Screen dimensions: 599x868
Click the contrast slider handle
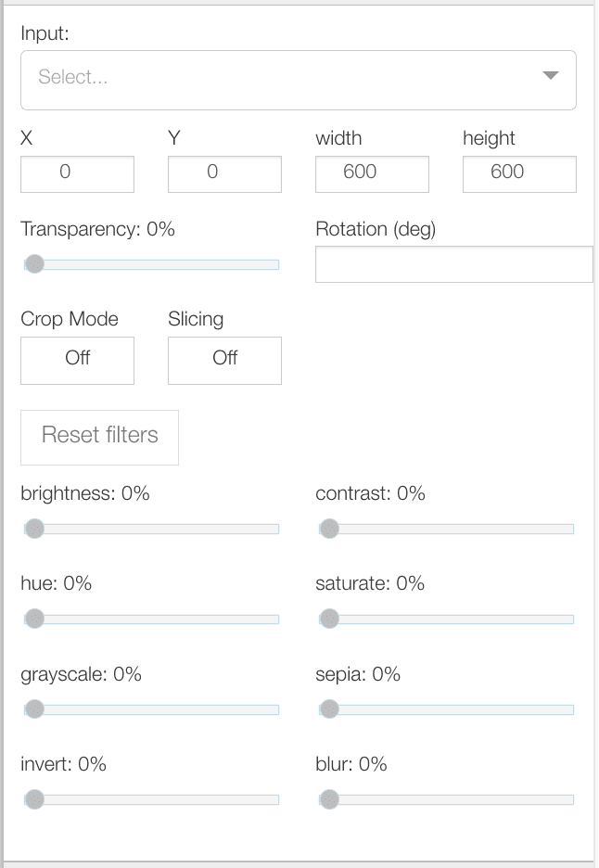pyautogui.click(x=329, y=529)
